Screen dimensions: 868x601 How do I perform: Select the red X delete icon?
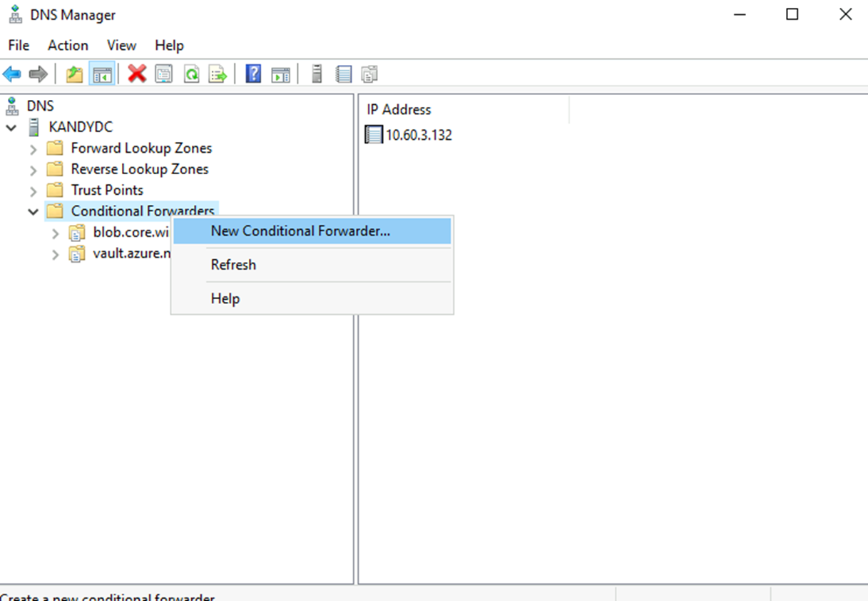tap(136, 73)
